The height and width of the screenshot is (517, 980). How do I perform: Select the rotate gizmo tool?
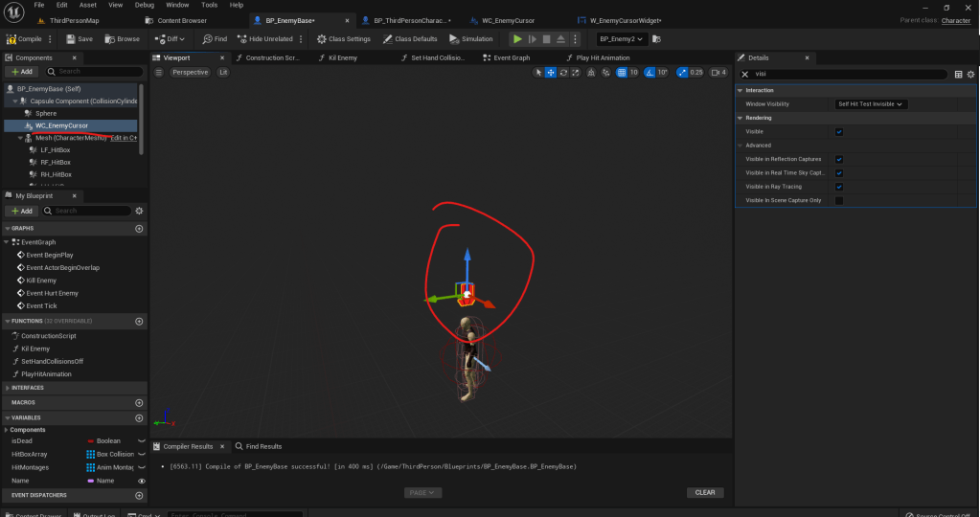[x=563, y=73]
